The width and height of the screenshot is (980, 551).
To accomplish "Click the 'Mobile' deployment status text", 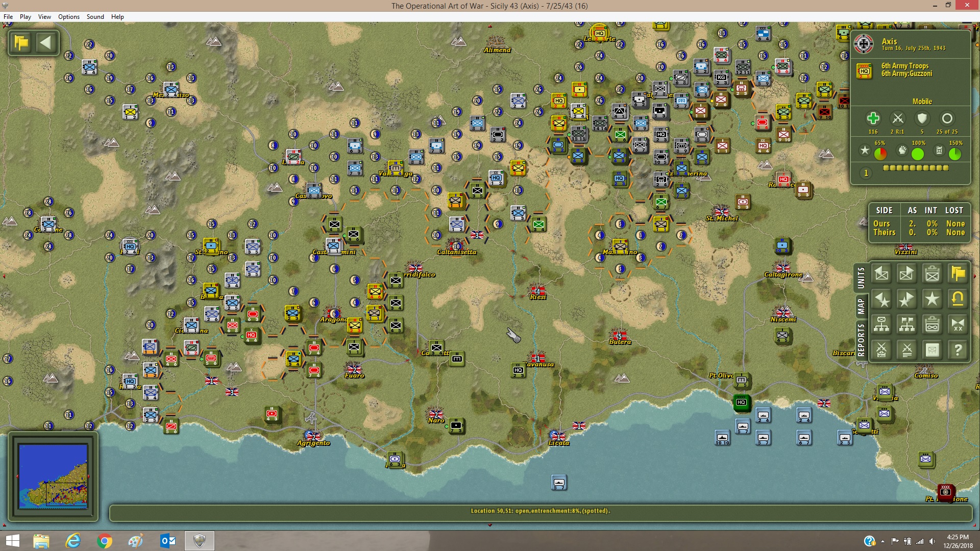I will point(922,102).
